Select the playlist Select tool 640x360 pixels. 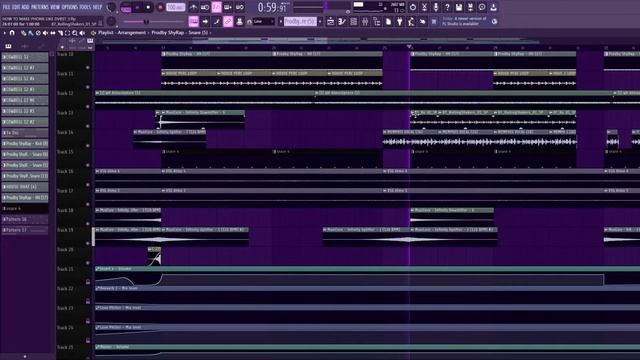[67, 33]
